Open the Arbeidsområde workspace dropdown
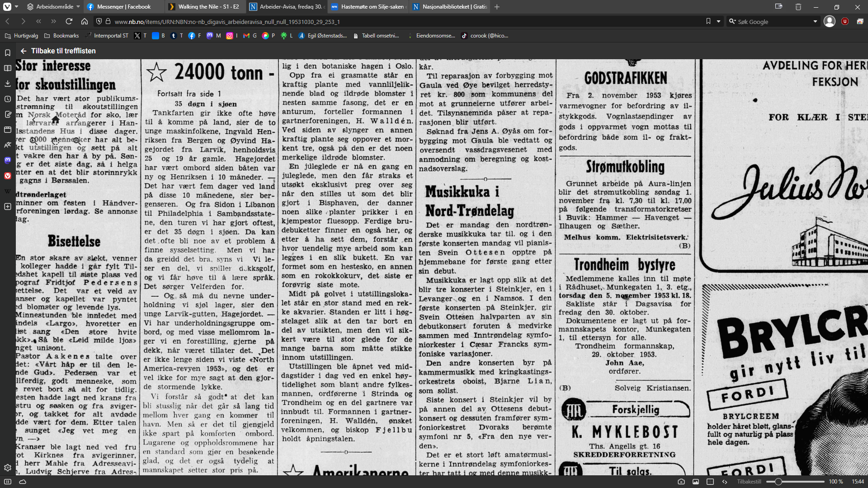Viewport: 868px width, 488px height. [x=53, y=7]
